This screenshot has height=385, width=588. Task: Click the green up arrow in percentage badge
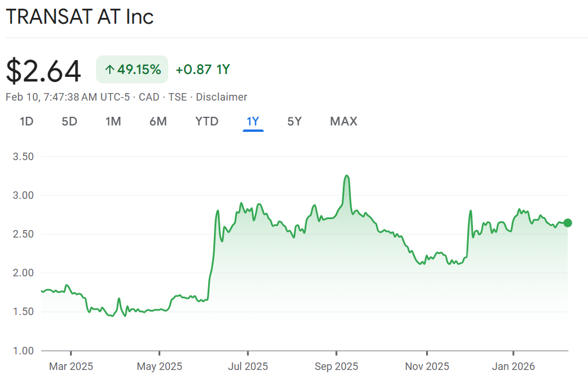point(109,70)
